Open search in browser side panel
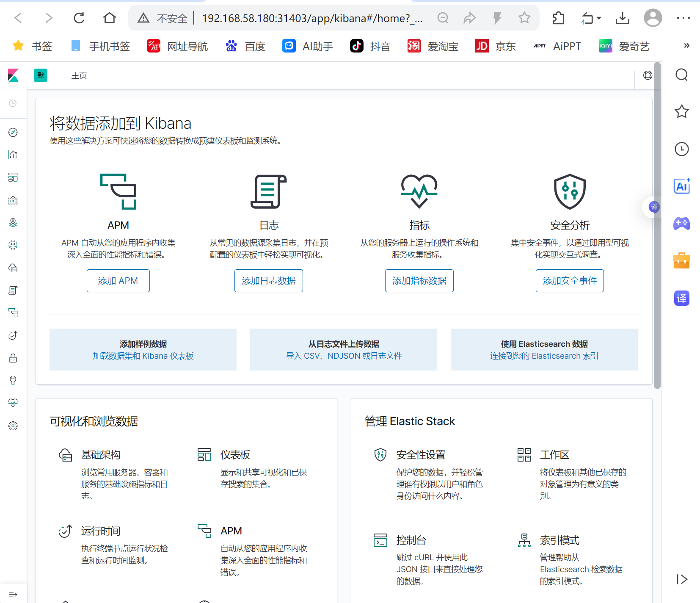This screenshot has height=603, width=700. click(x=682, y=75)
